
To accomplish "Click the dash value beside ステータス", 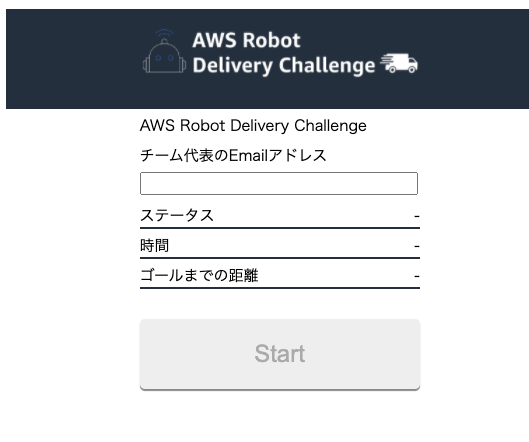I will [417, 216].
